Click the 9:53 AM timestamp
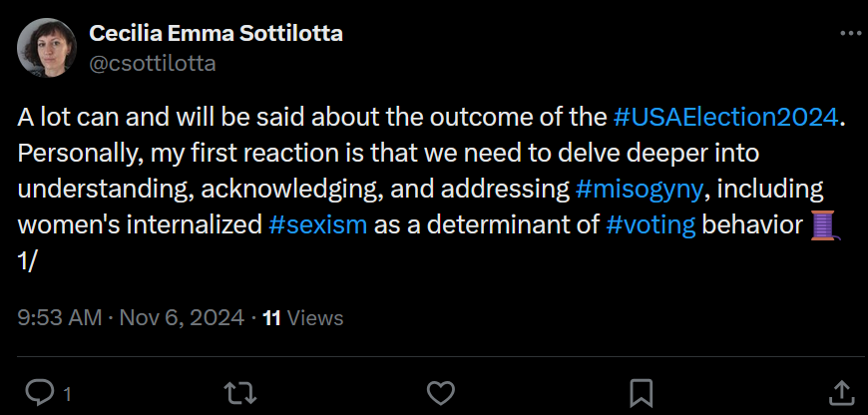The image size is (868, 415). (x=60, y=318)
